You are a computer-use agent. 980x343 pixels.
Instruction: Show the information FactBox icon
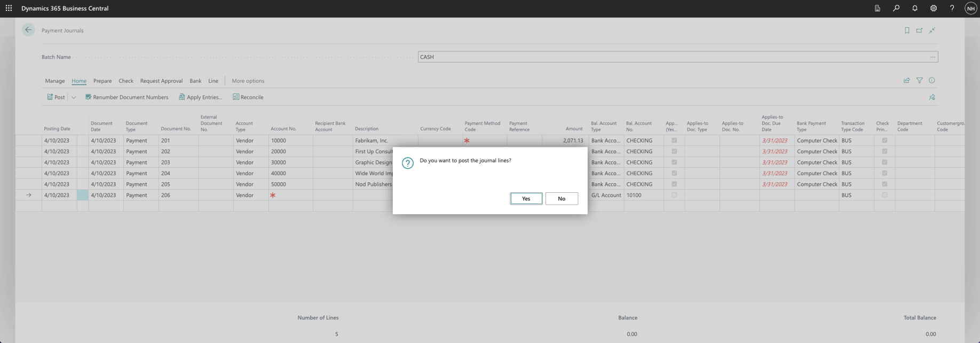coord(932,81)
